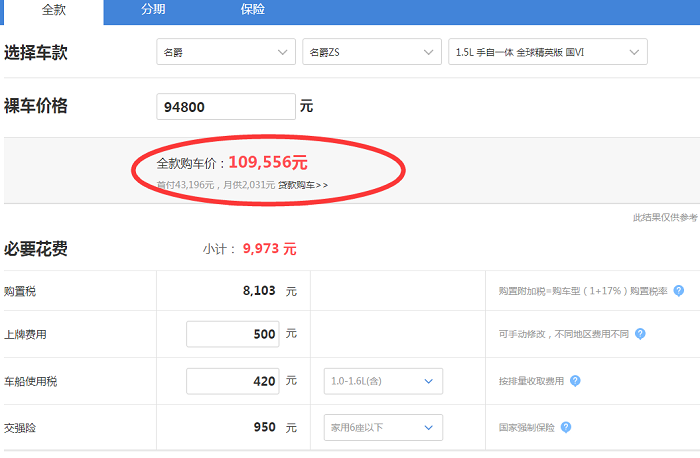The image size is (700, 458).
Task: Open the 1.0-1.6L(含) displacement dropdown
Action: 383,381
